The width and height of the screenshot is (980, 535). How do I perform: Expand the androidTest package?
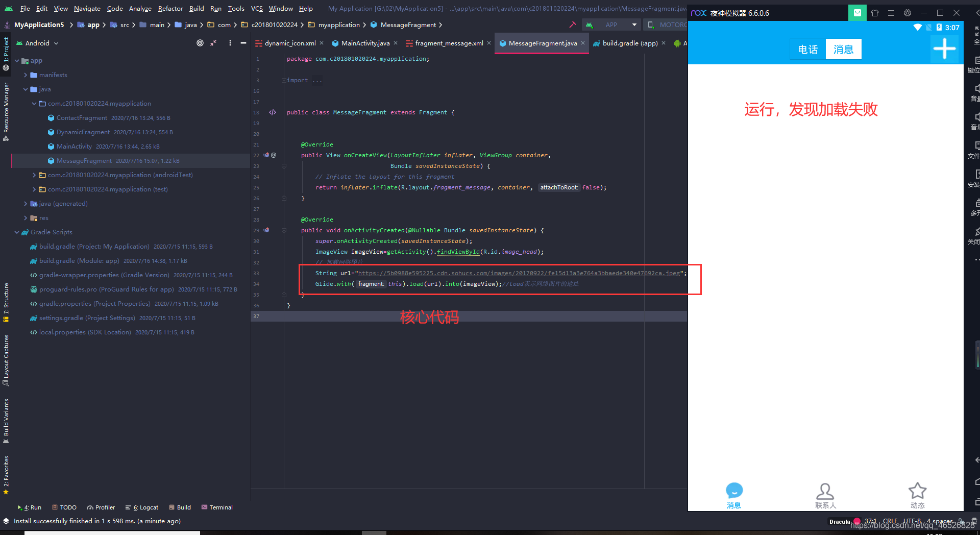(34, 175)
